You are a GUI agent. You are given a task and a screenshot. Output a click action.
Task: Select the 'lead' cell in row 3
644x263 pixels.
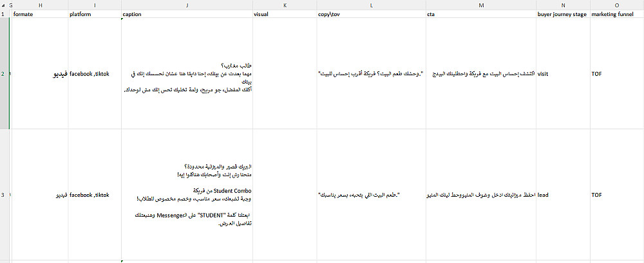coord(563,195)
